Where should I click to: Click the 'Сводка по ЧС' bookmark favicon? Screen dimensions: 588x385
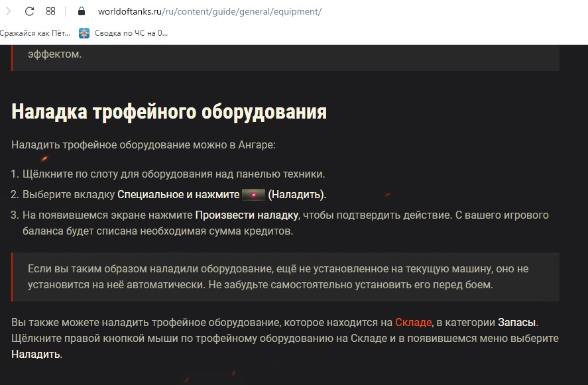click(x=84, y=33)
